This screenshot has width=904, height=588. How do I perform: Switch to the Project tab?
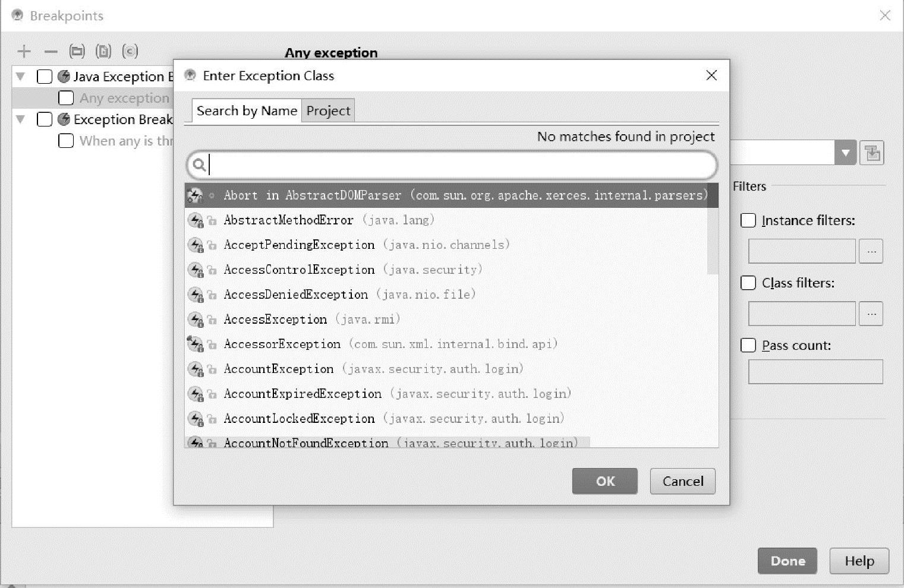pyautogui.click(x=328, y=111)
